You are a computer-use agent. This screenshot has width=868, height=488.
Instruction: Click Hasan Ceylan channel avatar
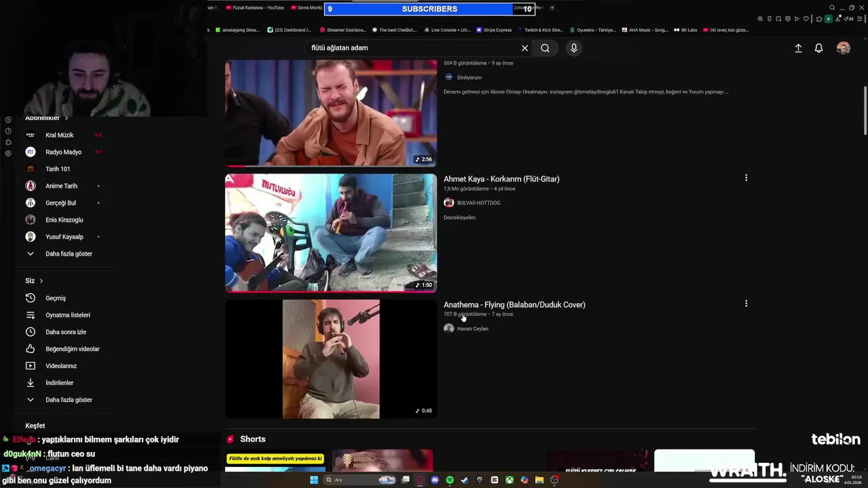click(448, 328)
